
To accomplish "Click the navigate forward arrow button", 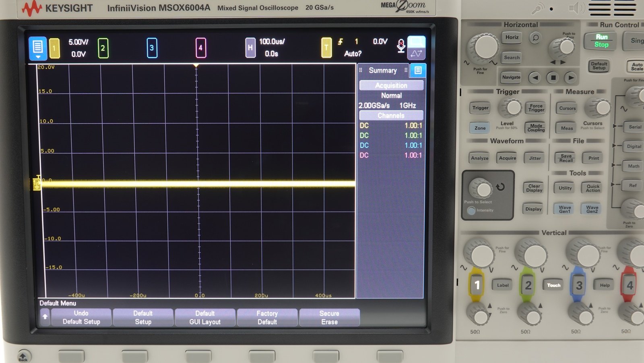I will coord(570,77).
